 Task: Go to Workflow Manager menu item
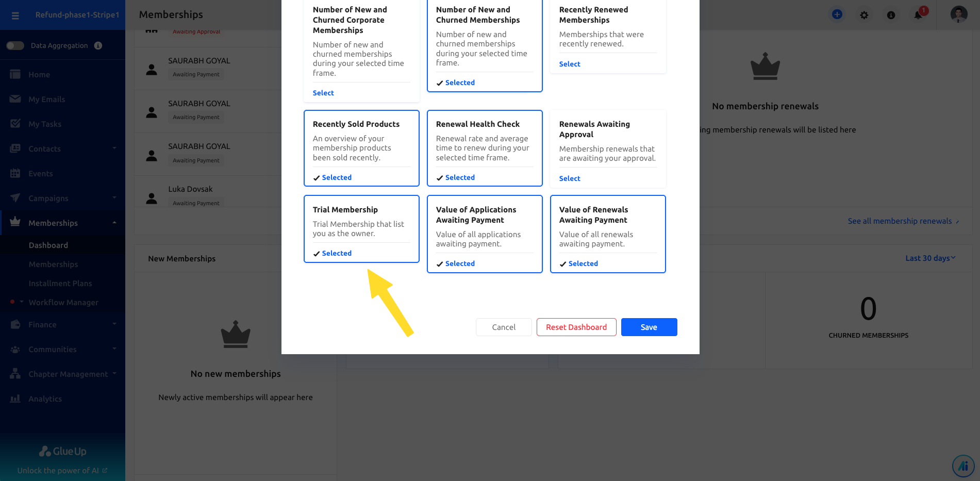pos(63,303)
